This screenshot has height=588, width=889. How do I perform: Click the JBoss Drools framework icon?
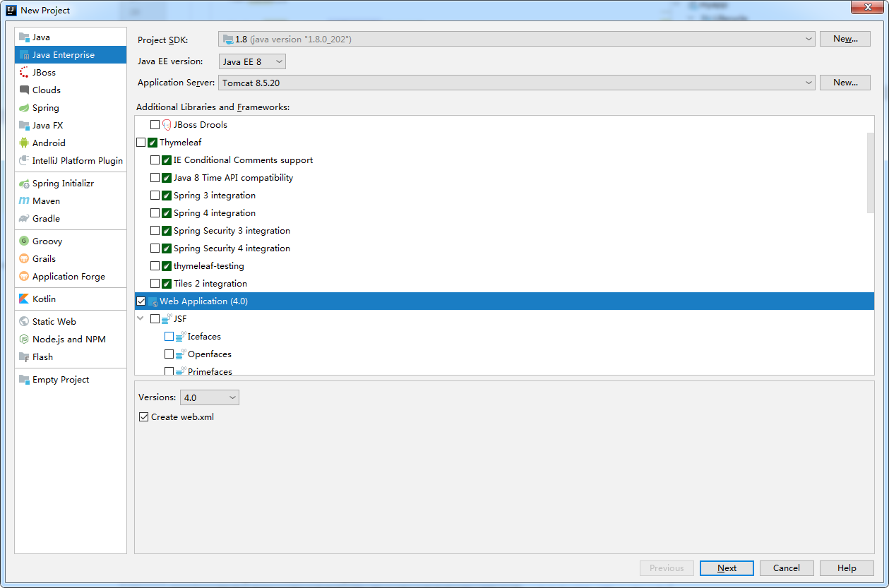point(167,124)
